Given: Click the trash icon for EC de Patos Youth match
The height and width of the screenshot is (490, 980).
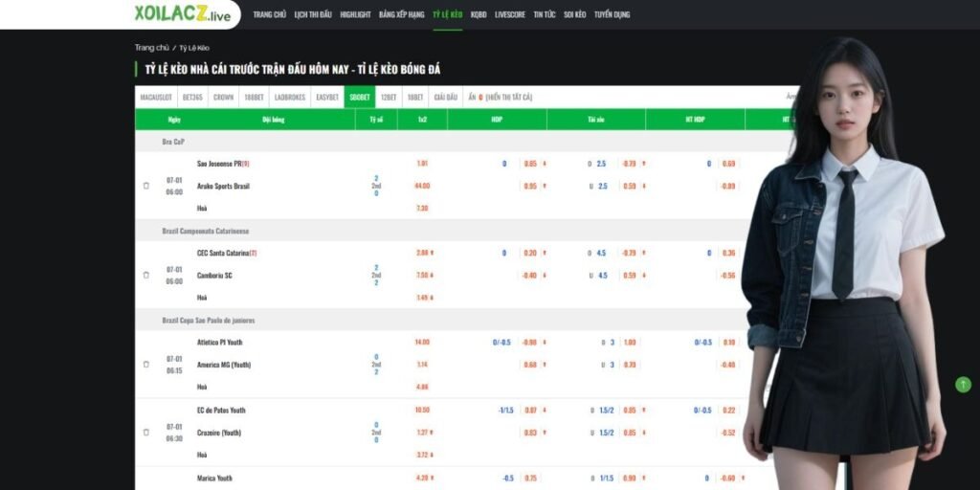Looking at the screenshot, I should (x=146, y=432).
